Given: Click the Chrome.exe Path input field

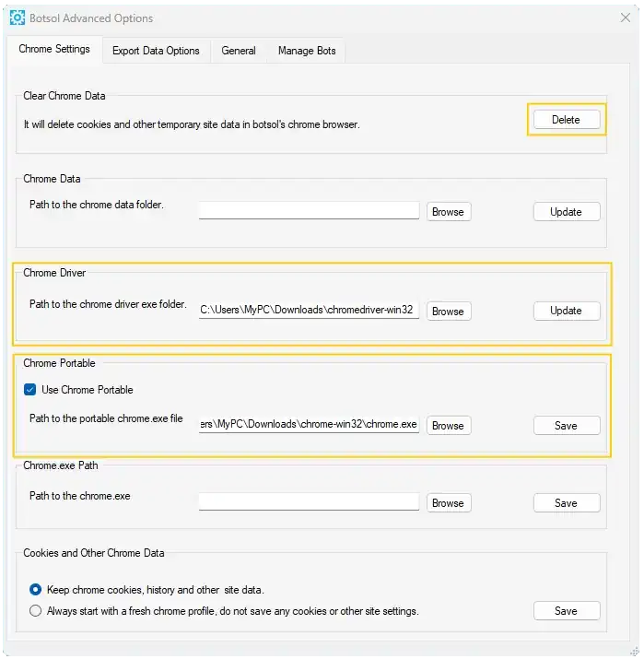Looking at the screenshot, I should point(309,501).
